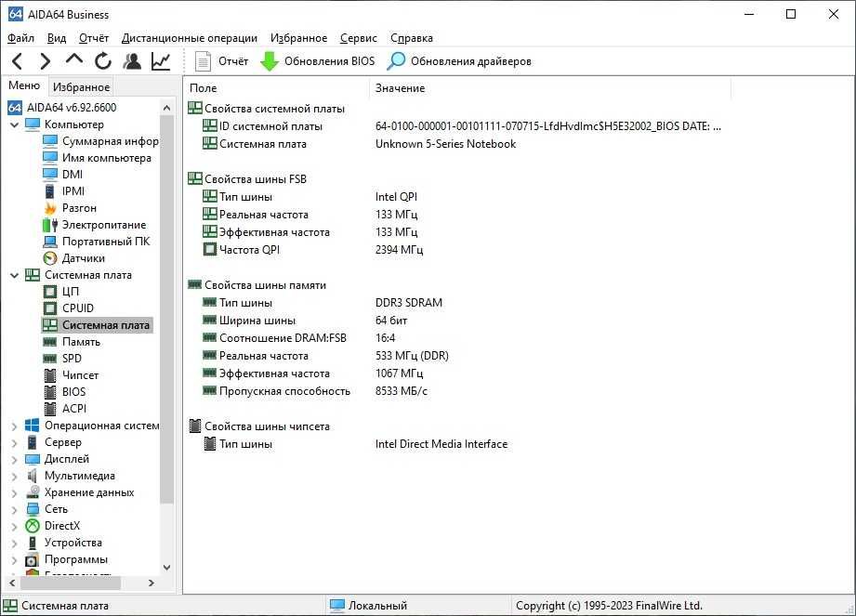Screen dimensions: 856x616
Task: Open the Вид menu
Action: (x=56, y=38)
